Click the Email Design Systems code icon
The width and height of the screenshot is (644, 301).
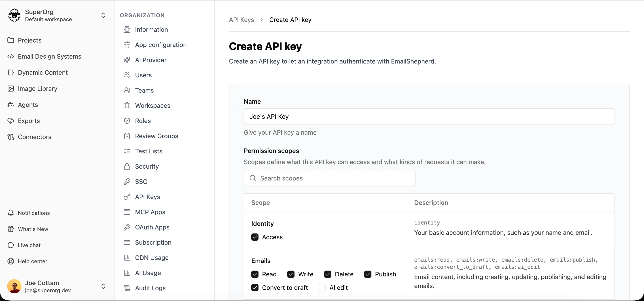pos(11,57)
